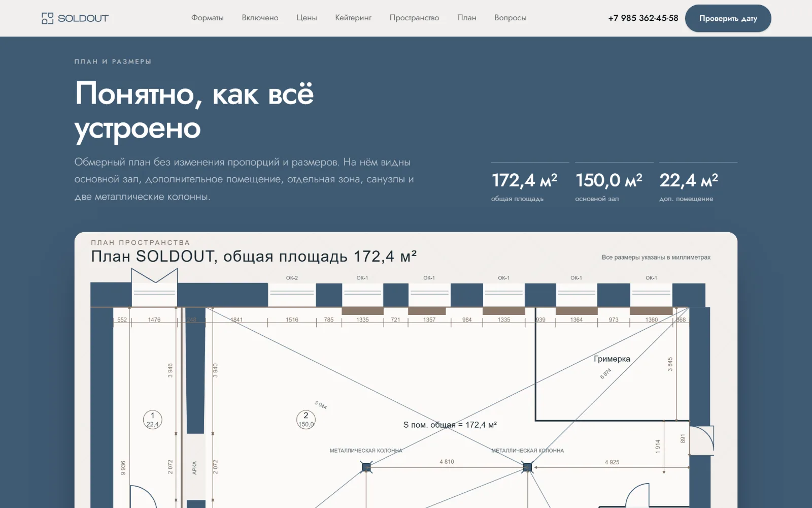Click the SOLDOUT logo icon
The height and width of the screenshot is (508, 812).
[47, 18]
